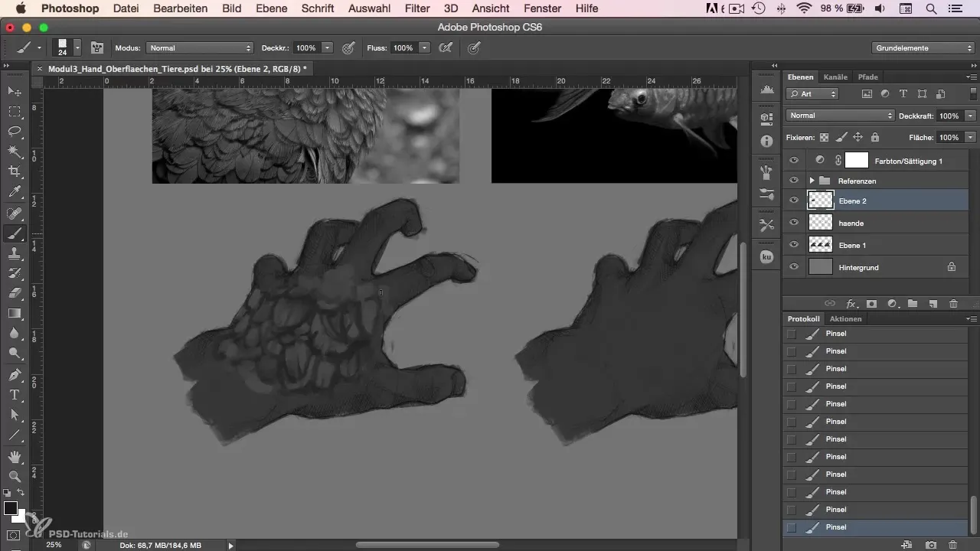
Task: Select the Dodge tool
Action: 15,353
